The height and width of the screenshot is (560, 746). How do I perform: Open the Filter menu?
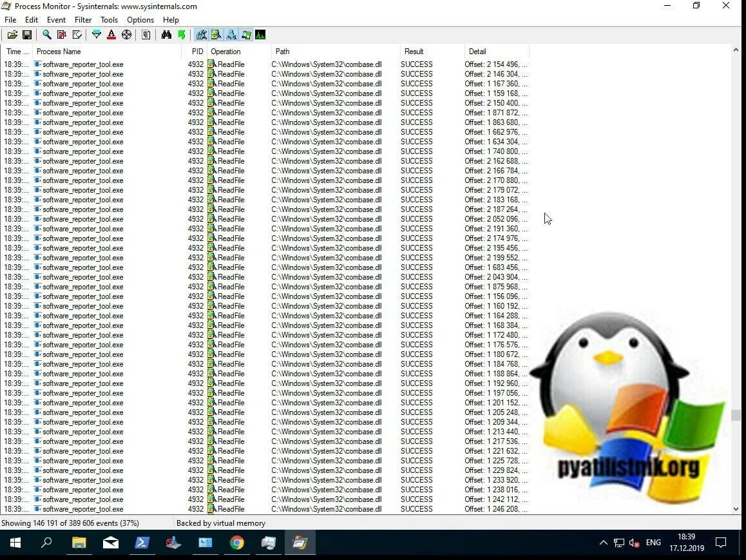click(x=82, y=20)
